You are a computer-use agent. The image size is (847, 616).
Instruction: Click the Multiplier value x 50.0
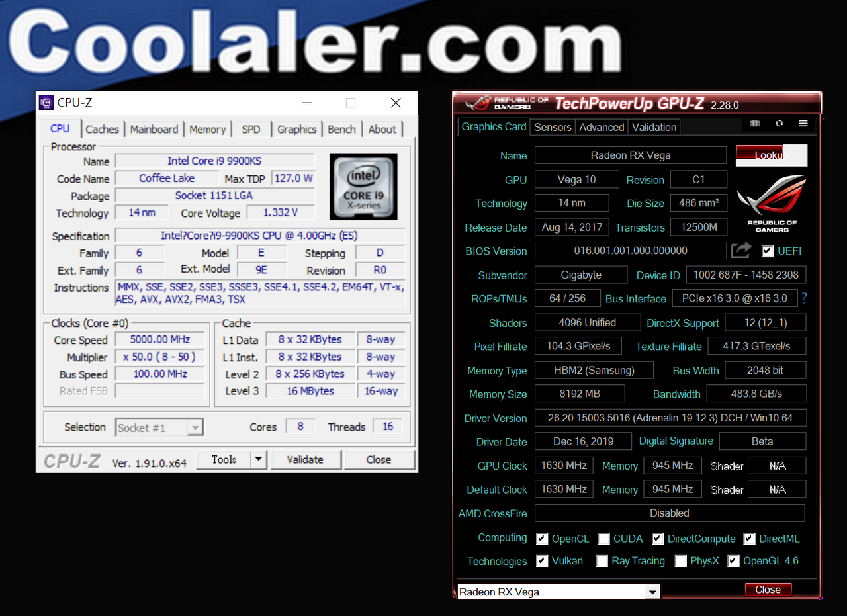159,357
